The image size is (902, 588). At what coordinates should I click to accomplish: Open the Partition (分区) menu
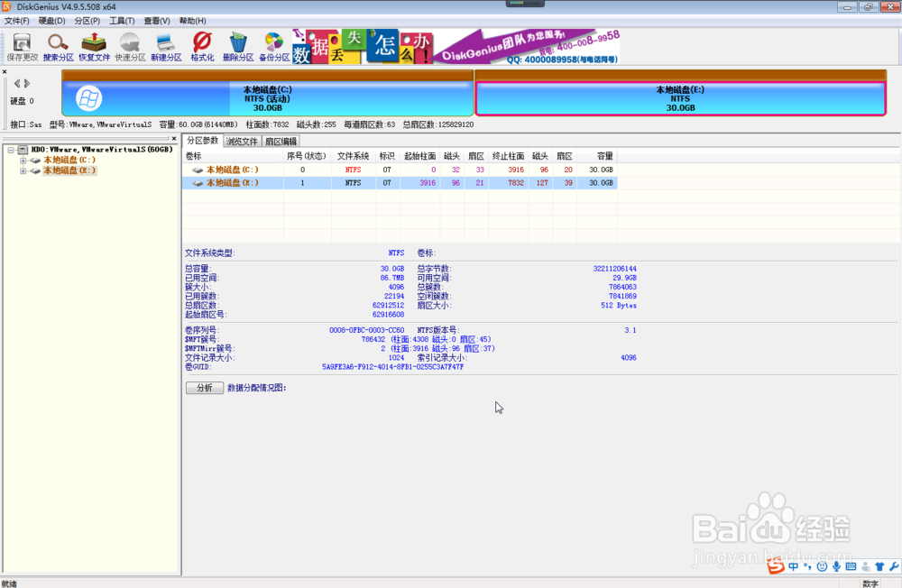pos(87,21)
